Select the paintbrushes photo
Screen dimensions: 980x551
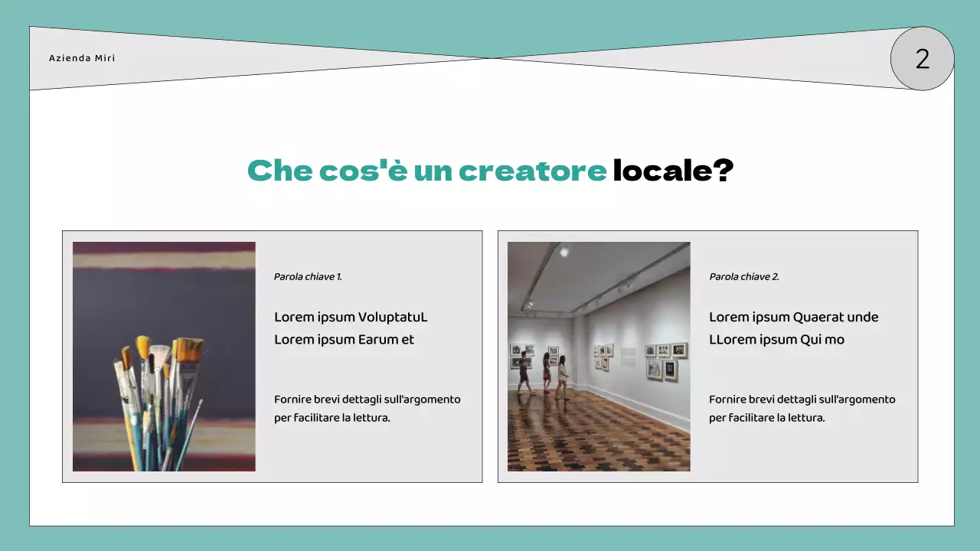click(164, 357)
